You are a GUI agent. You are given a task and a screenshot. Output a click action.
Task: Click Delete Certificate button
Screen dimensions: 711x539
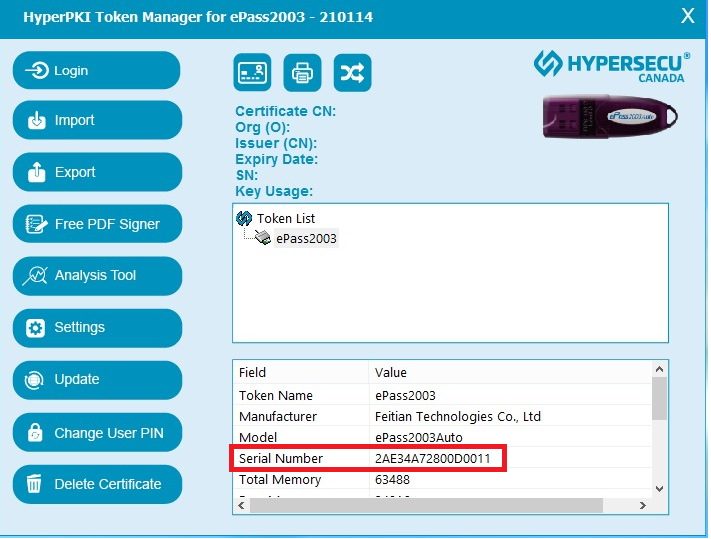tap(97, 484)
